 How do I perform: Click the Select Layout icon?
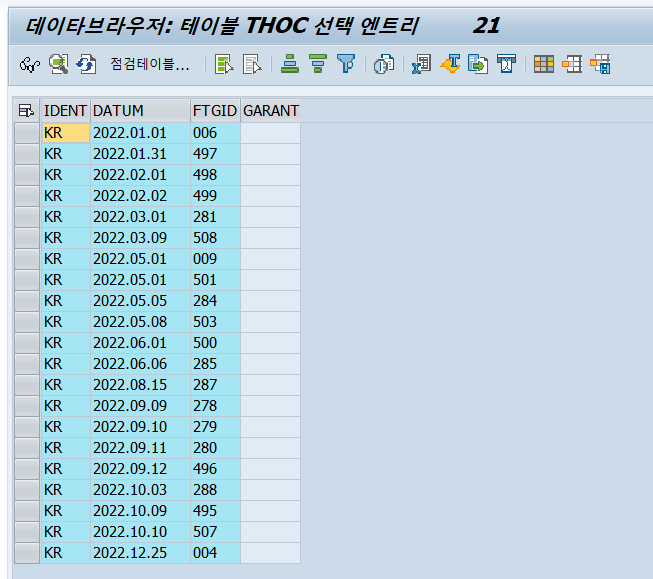[572, 65]
